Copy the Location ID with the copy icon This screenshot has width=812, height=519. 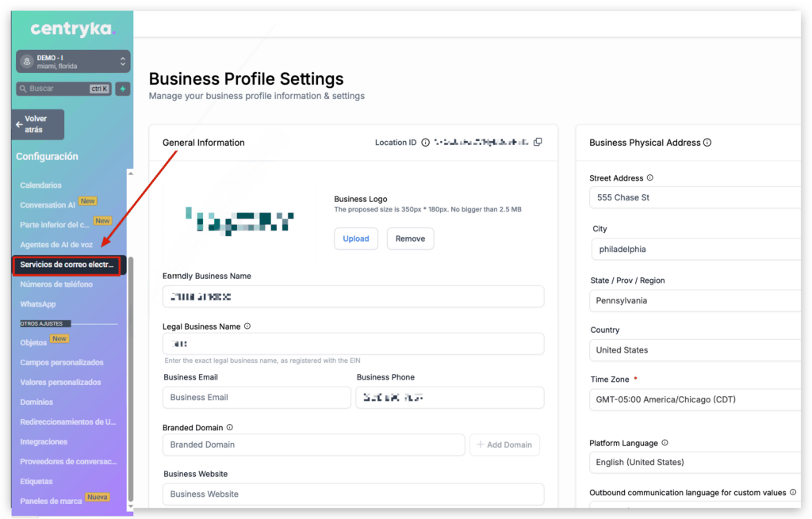click(538, 143)
